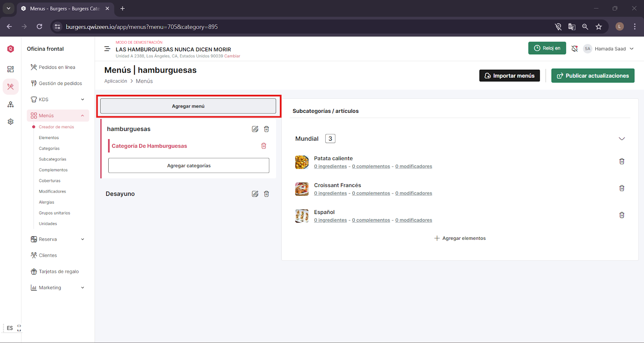Screen dimensions: 644x343
Task: Click the Agregar menú button
Action: point(188,106)
